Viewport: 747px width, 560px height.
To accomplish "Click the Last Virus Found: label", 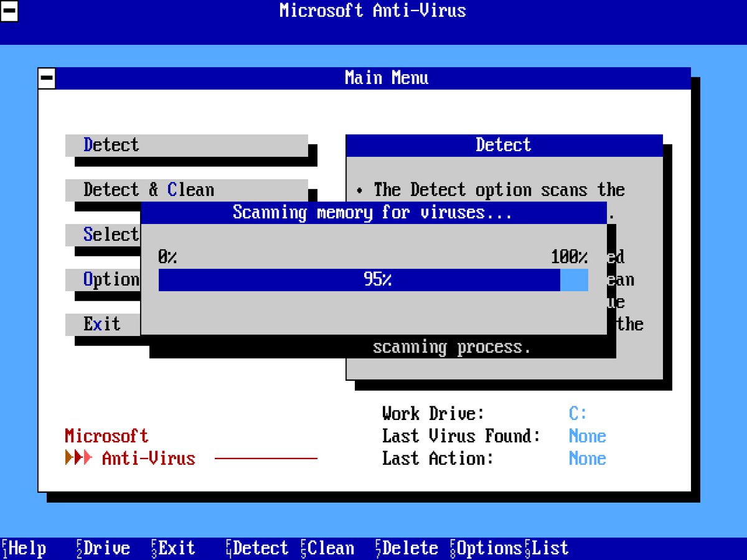I will (x=461, y=436).
